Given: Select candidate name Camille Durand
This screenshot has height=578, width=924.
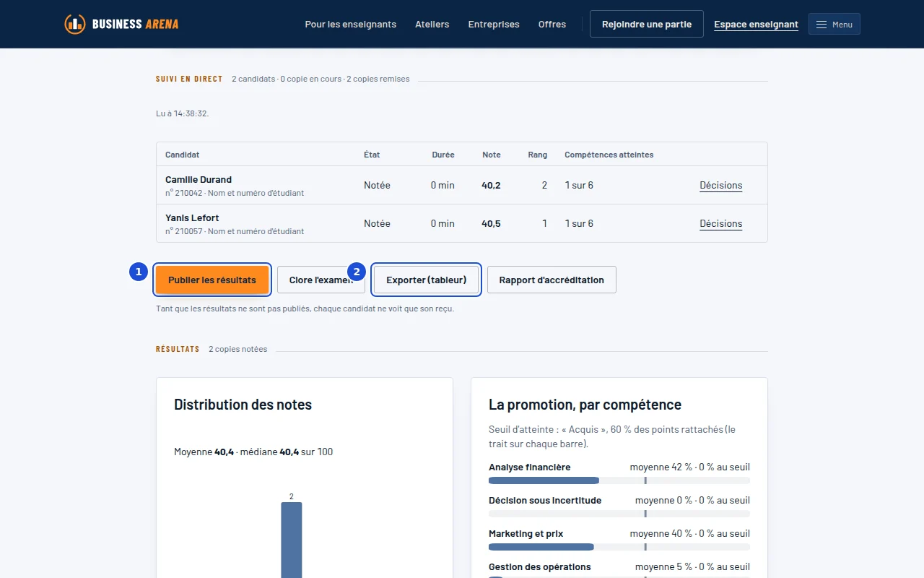Looking at the screenshot, I should pyautogui.click(x=199, y=179).
